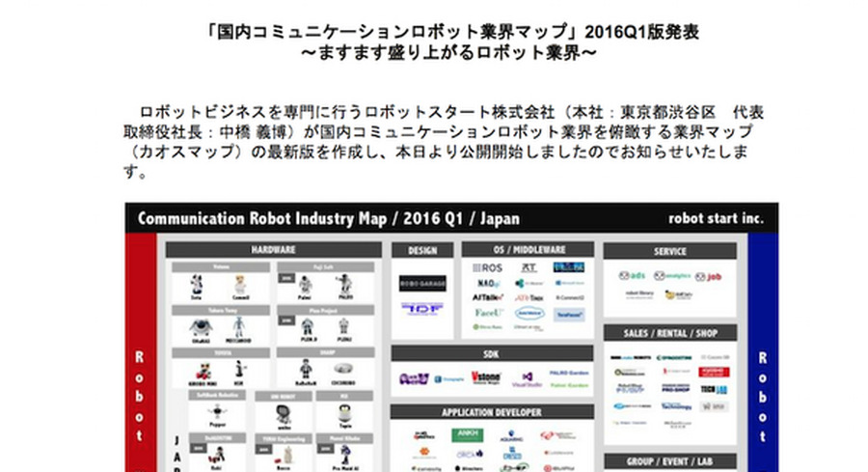Click the DESIGN section header
The width and height of the screenshot is (868, 472).
point(422,250)
